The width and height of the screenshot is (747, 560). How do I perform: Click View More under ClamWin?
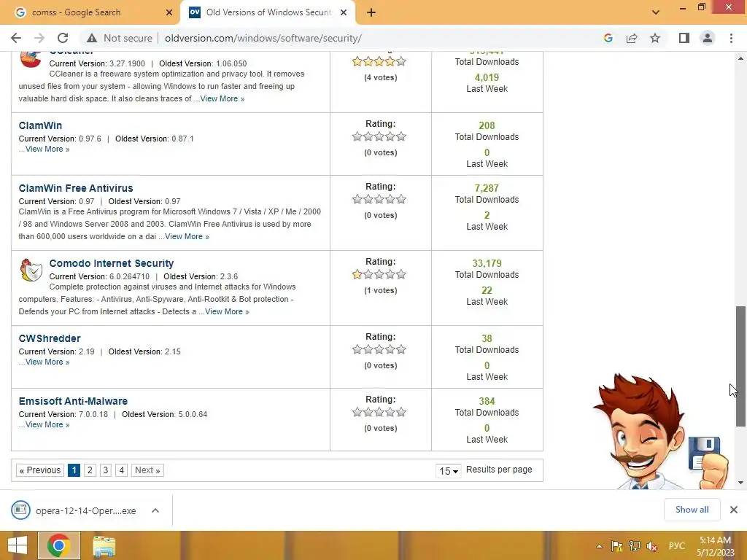pos(47,149)
